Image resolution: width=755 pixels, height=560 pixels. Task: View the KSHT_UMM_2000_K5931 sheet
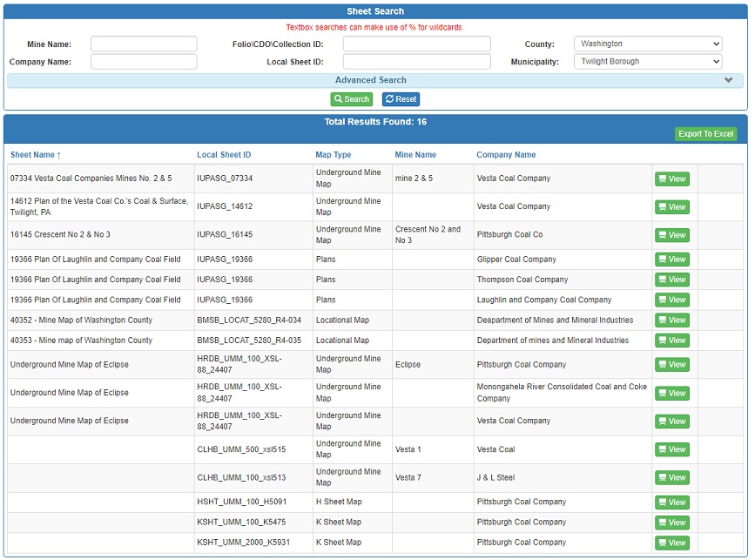(672, 543)
